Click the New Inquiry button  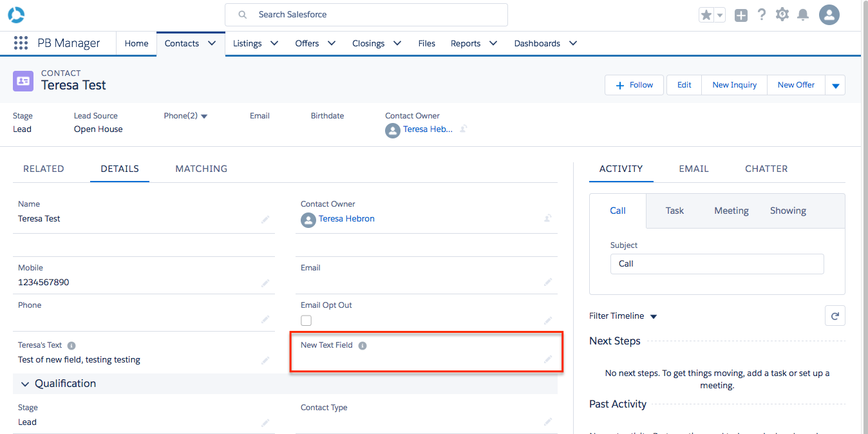pyautogui.click(x=735, y=85)
